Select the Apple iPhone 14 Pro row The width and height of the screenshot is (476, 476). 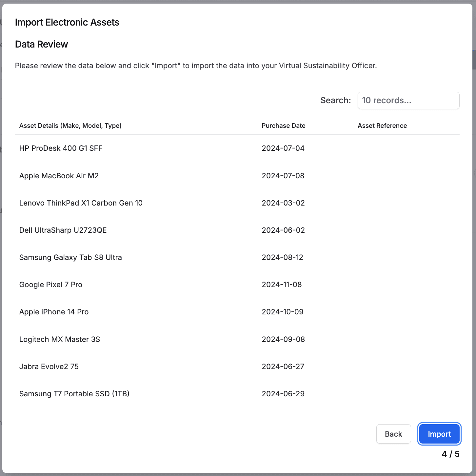54,312
